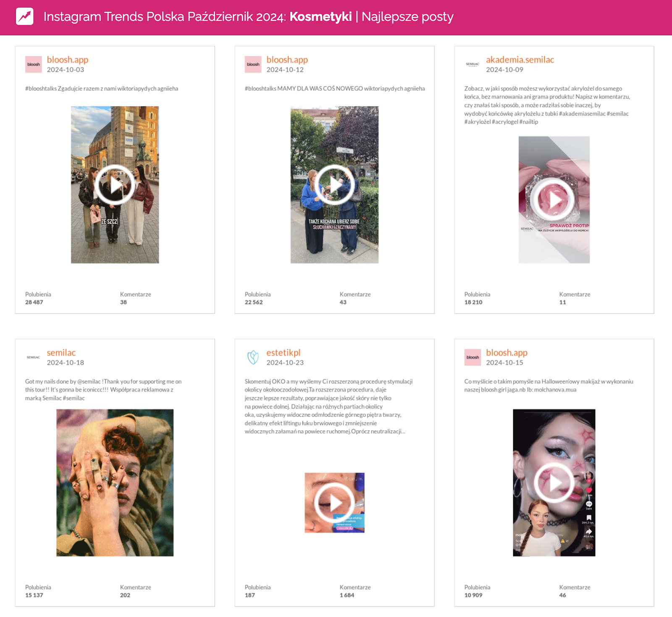Open bloosh.app link dated 2024-10-12
This screenshot has width=672, height=617.
click(287, 60)
